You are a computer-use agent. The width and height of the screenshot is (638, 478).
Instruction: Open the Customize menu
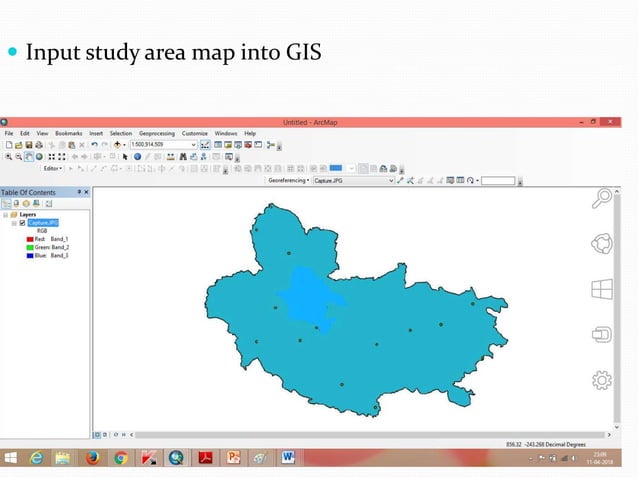point(194,133)
